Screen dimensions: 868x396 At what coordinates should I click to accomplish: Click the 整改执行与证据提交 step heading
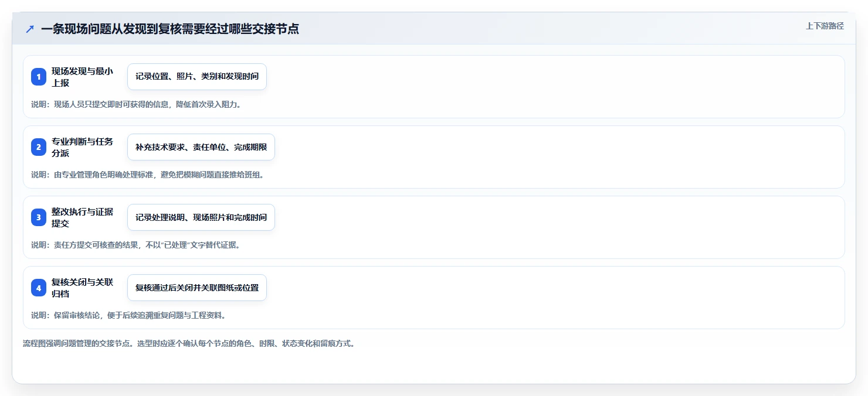coord(82,217)
